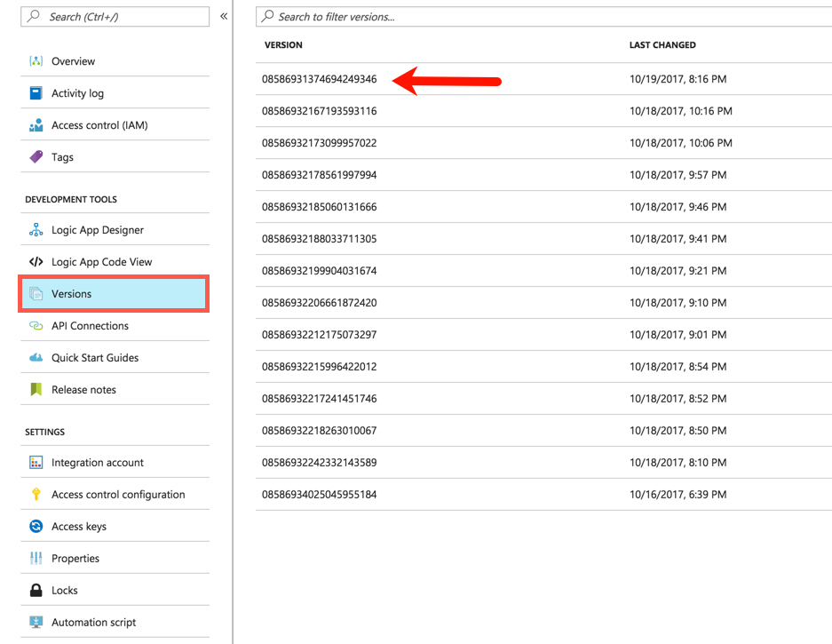
Task: Open version 08586932215996422012
Action: [x=319, y=366]
